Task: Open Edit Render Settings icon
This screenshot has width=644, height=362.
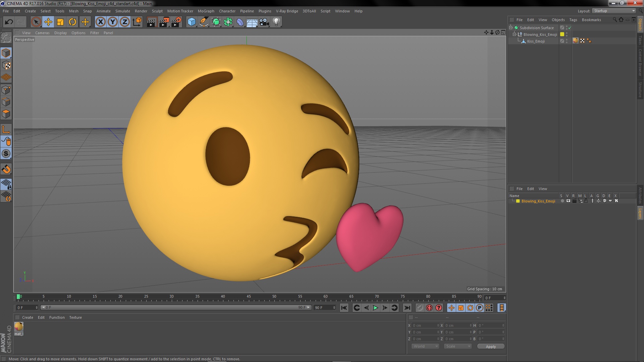Action: point(176,22)
